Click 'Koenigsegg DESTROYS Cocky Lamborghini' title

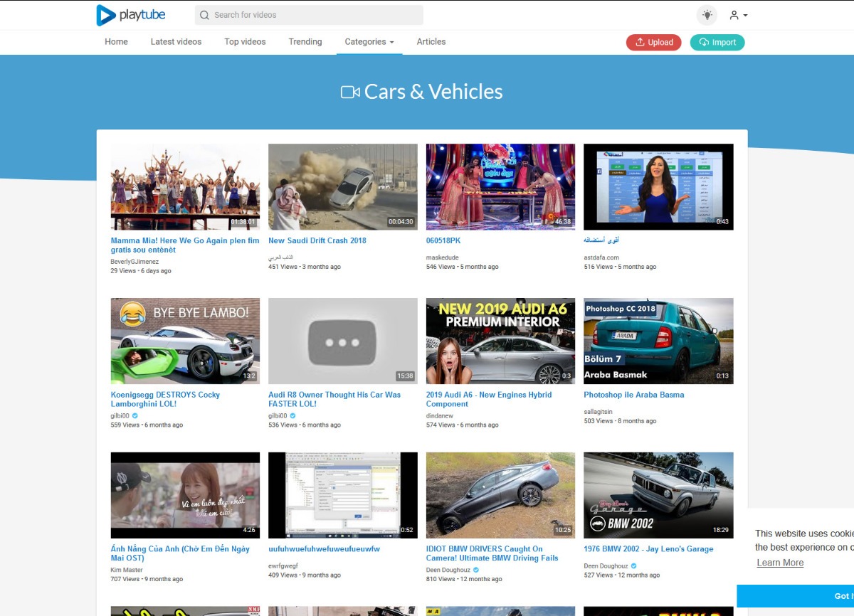[165, 399]
